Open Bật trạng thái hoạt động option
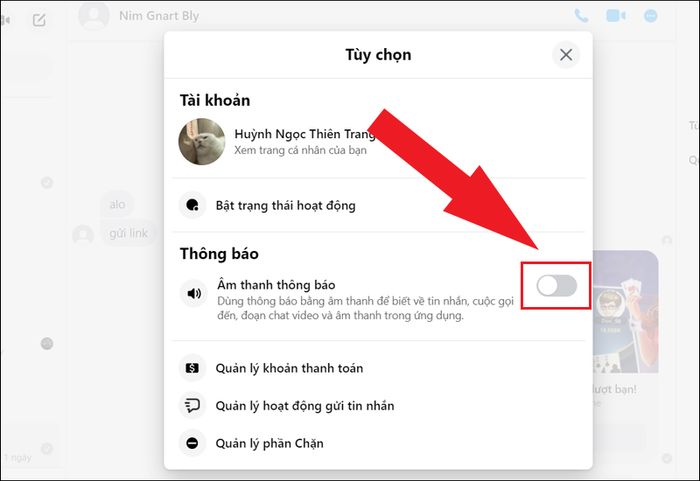700x481 pixels. tap(379, 205)
